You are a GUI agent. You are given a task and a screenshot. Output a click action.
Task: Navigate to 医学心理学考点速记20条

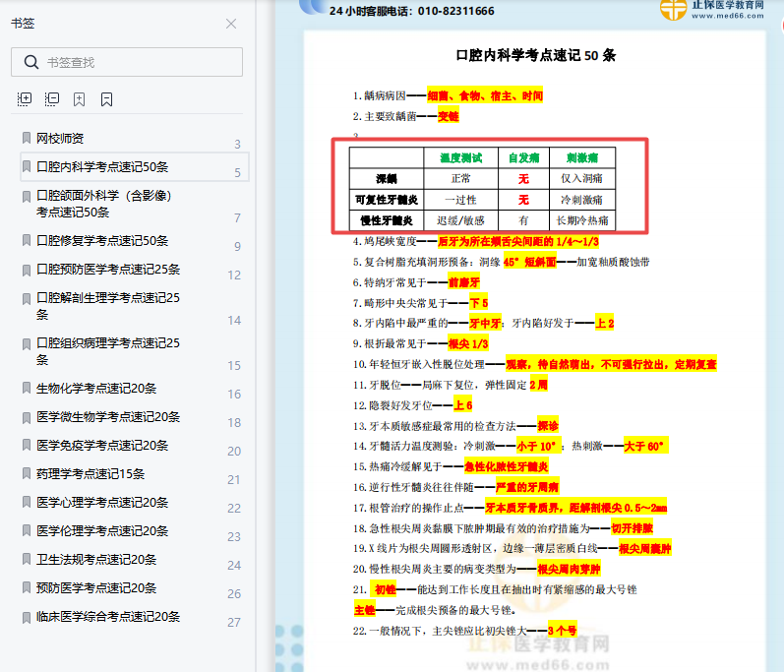tap(101, 502)
